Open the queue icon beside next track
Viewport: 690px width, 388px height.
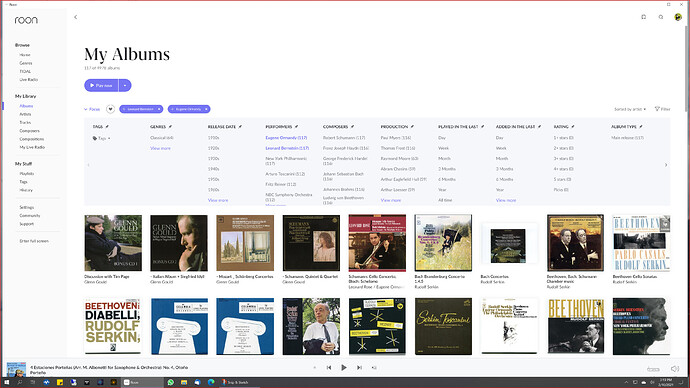(374, 368)
